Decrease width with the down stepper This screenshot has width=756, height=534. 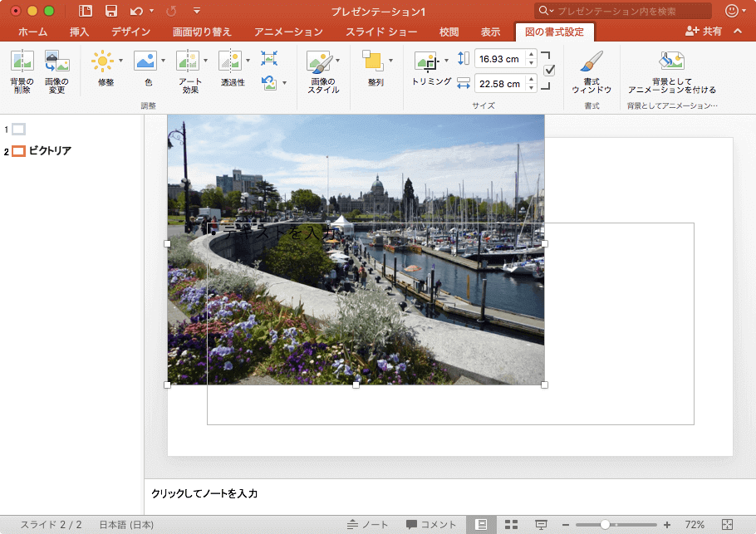pyautogui.click(x=532, y=88)
